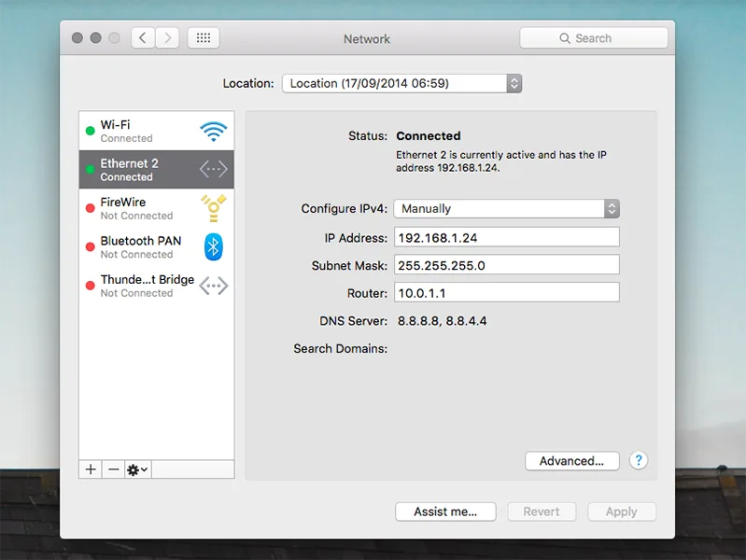Click the Apply button
746x560 pixels.
click(621, 511)
